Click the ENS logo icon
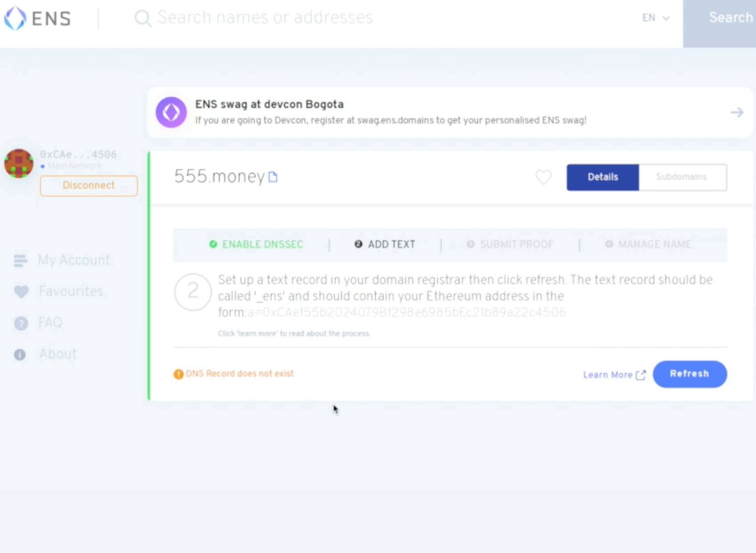This screenshot has height=553, width=756. [x=15, y=18]
